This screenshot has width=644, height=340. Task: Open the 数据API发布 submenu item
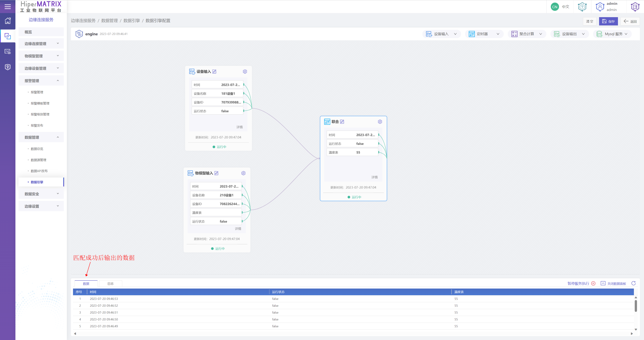(x=39, y=171)
